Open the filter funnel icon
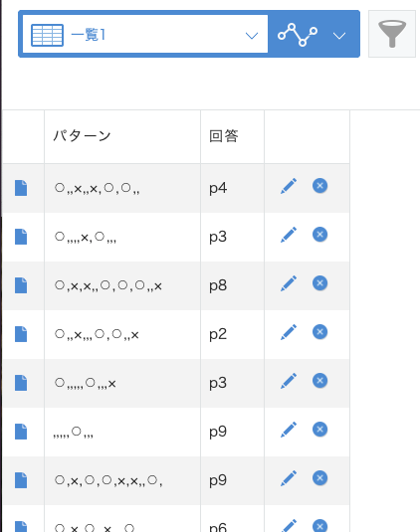 point(392,34)
